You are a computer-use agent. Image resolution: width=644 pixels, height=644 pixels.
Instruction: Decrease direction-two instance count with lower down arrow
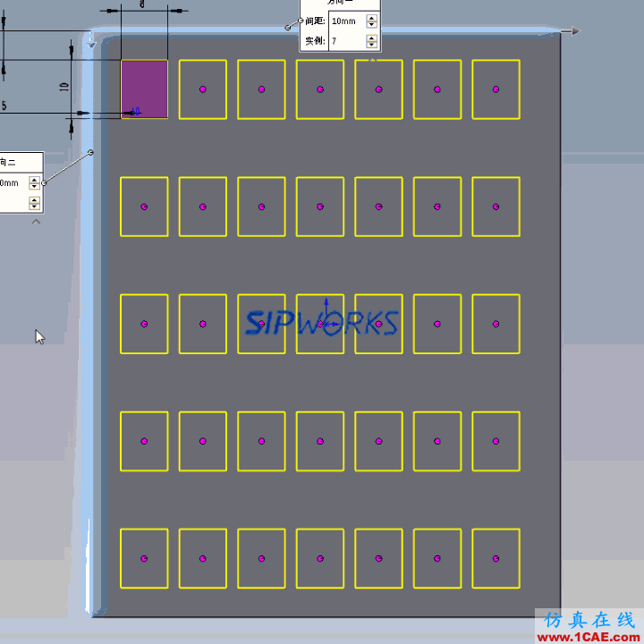click(35, 207)
